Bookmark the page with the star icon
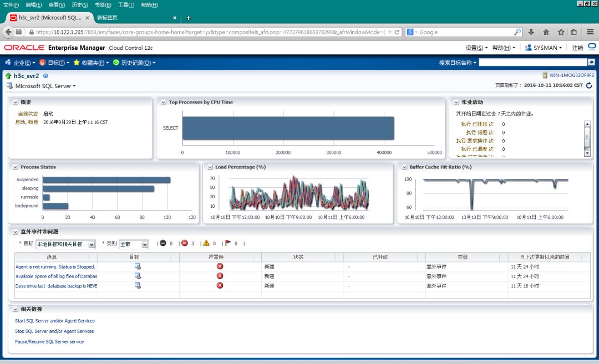The image size is (599, 364). tap(561, 32)
